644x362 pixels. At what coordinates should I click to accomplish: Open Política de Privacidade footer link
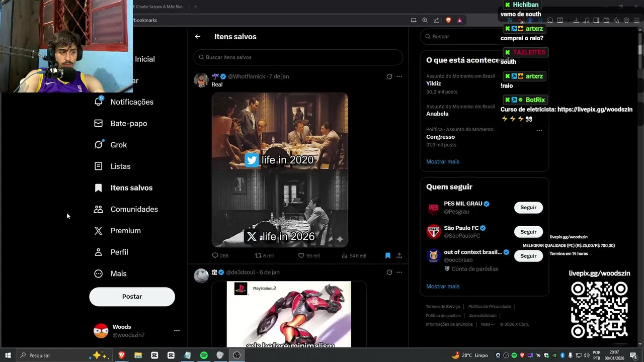pos(490,307)
